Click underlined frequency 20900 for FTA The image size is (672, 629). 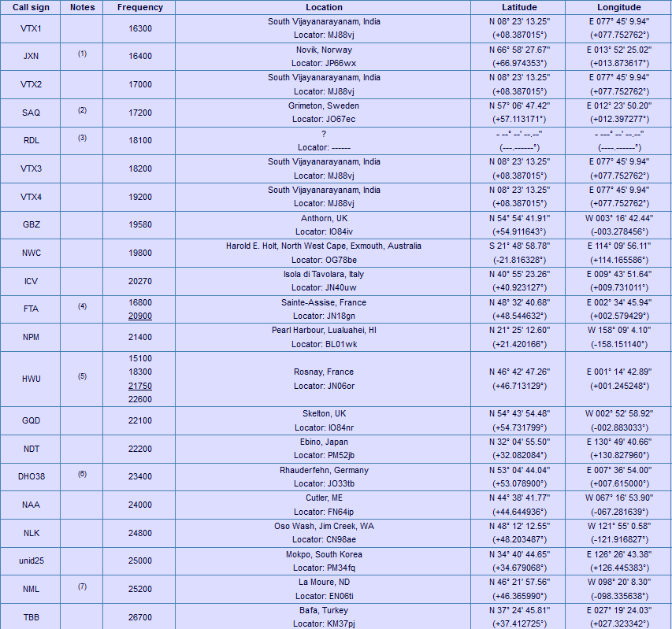point(140,316)
